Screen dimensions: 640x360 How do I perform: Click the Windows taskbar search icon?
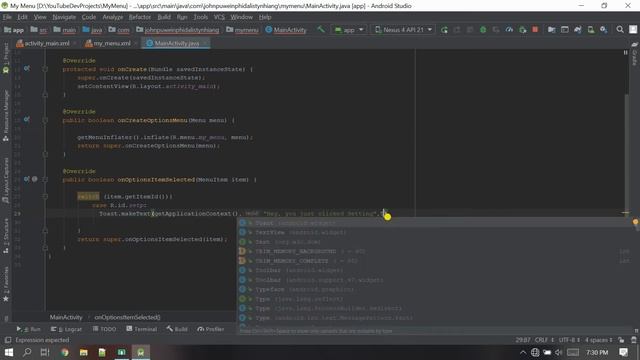[x=27, y=352]
